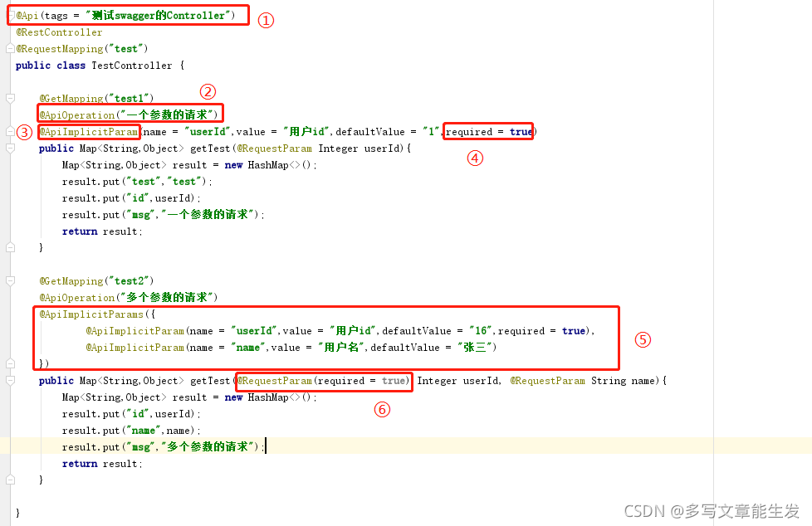Click the "test1" mapping path string
Viewport: 812px width, 526px height.
[130, 98]
